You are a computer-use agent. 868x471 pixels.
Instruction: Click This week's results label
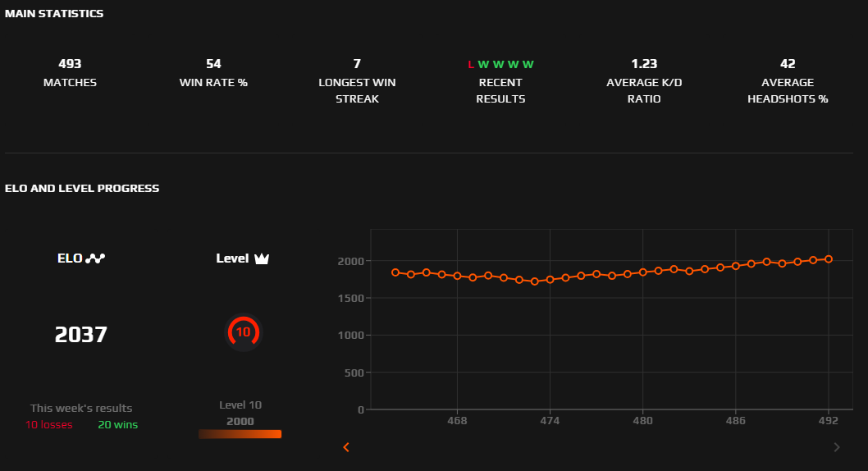(x=81, y=408)
